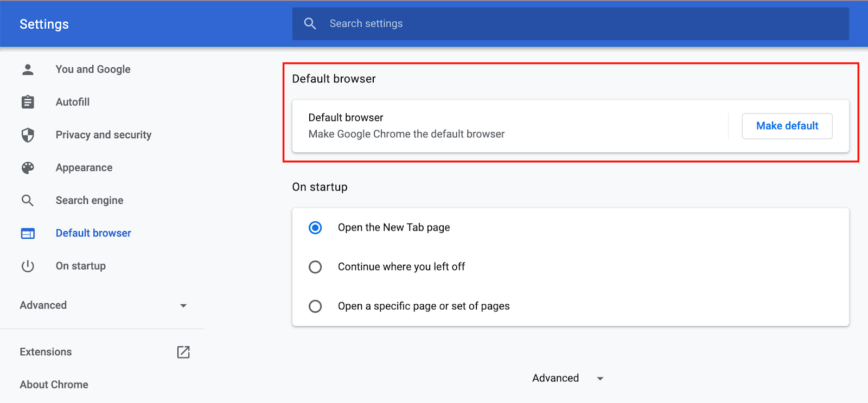This screenshot has height=403, width=868.
Task: Click the magnifier icon beside Search engine
Action: tap(28, 201)
